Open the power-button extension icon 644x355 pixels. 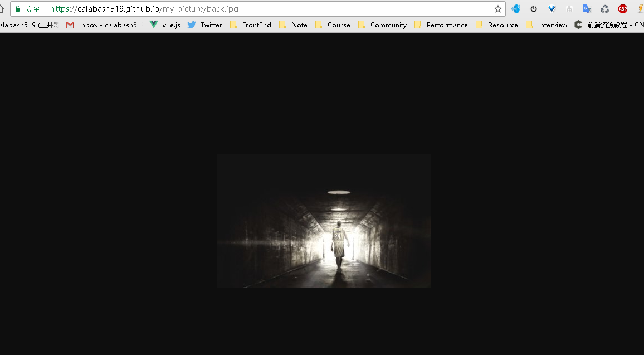click(x=534, y=9)
